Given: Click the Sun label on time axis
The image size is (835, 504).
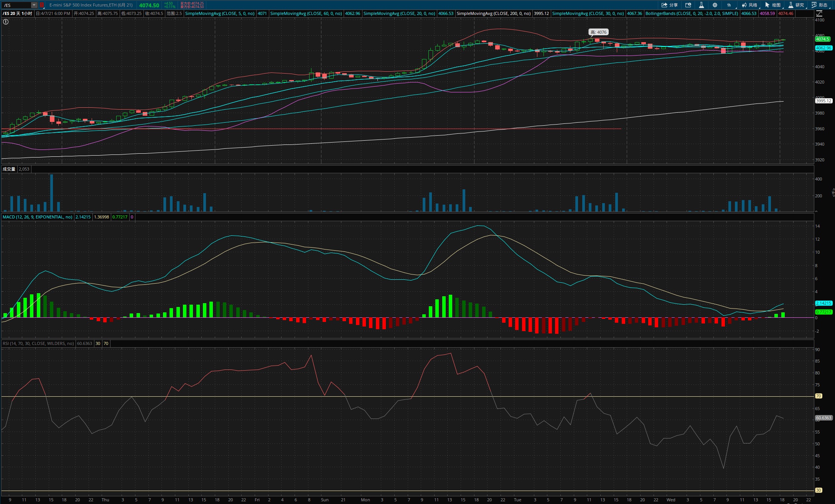Looking at the screenshot, I should pos(325,500).
